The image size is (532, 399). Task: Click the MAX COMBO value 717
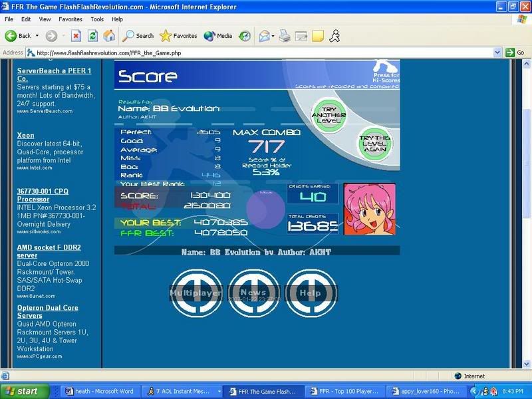tap(267, 146)
